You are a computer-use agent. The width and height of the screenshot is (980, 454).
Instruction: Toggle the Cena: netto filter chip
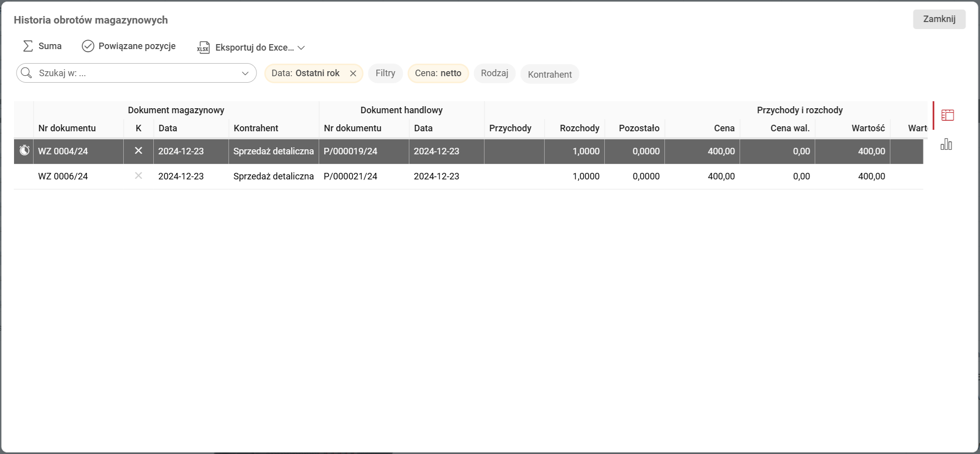tap(438, 73)
